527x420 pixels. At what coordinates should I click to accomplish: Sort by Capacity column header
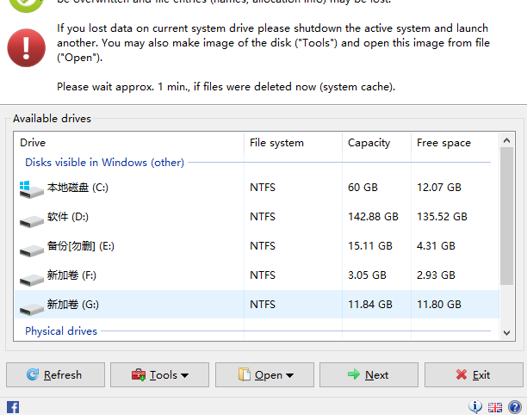coord(369,143)
